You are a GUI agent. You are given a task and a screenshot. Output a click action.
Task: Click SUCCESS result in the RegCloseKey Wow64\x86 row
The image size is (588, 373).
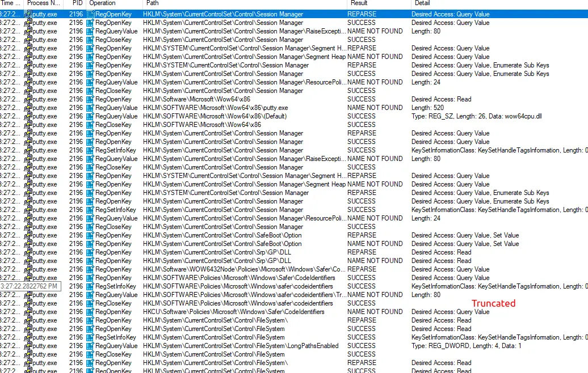361,125
